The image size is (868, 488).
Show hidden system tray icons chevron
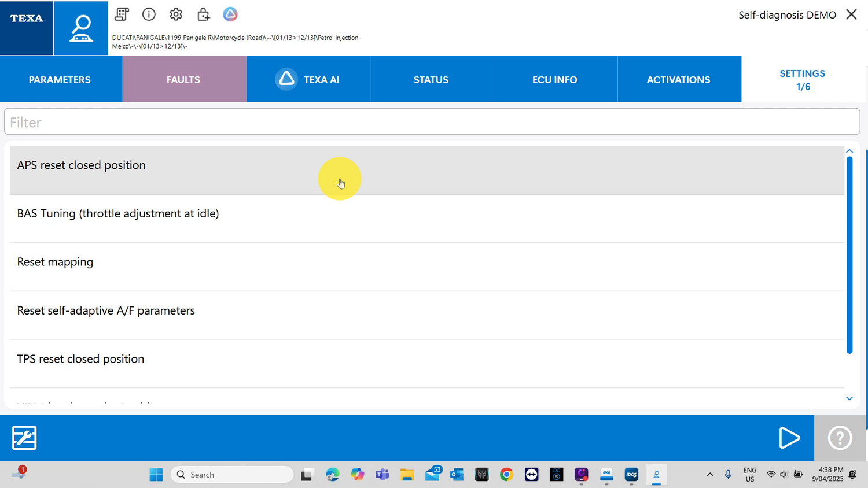pyautogui.click(x=710, y=475)
